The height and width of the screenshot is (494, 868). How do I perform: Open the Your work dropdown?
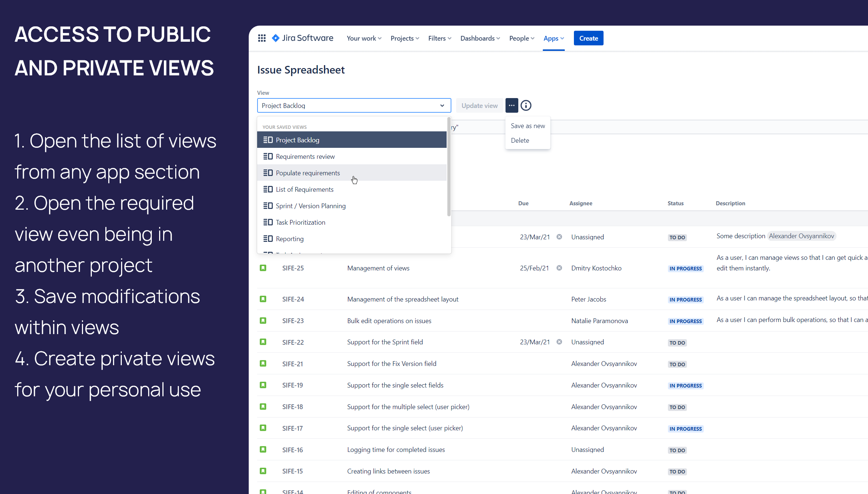click(x=364, y=38)
